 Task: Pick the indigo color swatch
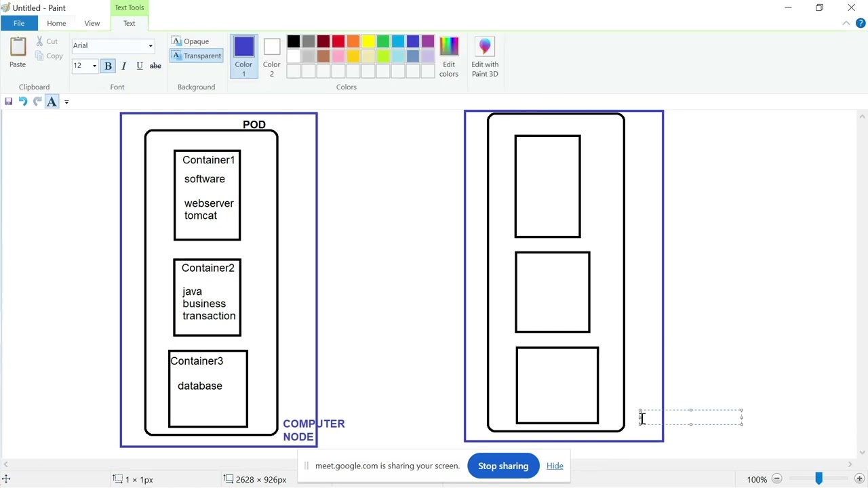pos(413,42)
